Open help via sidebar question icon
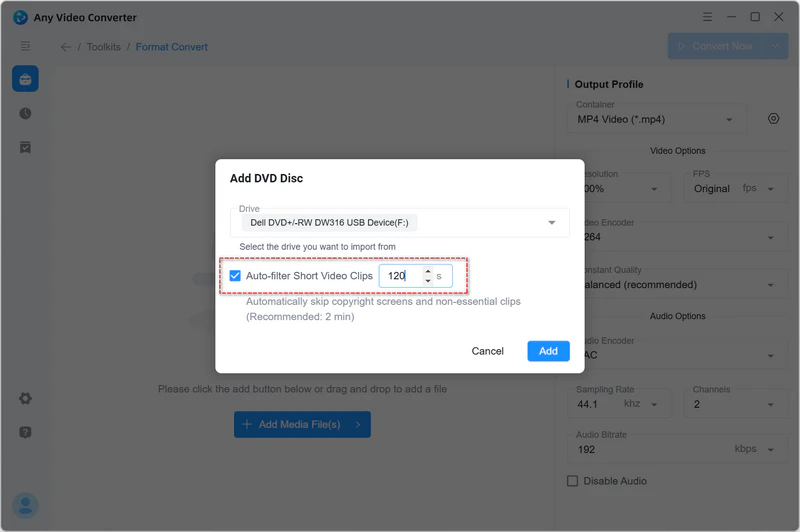This screenshot has height=532, width=800. point(26,433)
